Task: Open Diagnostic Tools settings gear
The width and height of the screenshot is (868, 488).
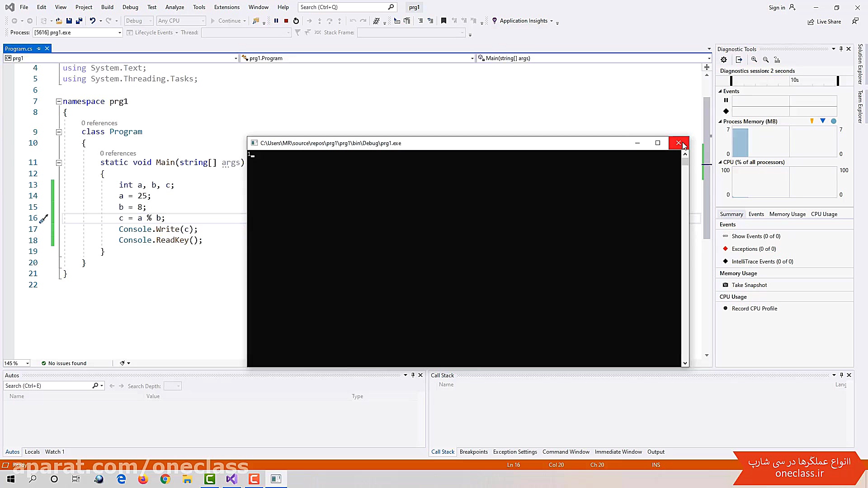Action: [x=724, y=60]
